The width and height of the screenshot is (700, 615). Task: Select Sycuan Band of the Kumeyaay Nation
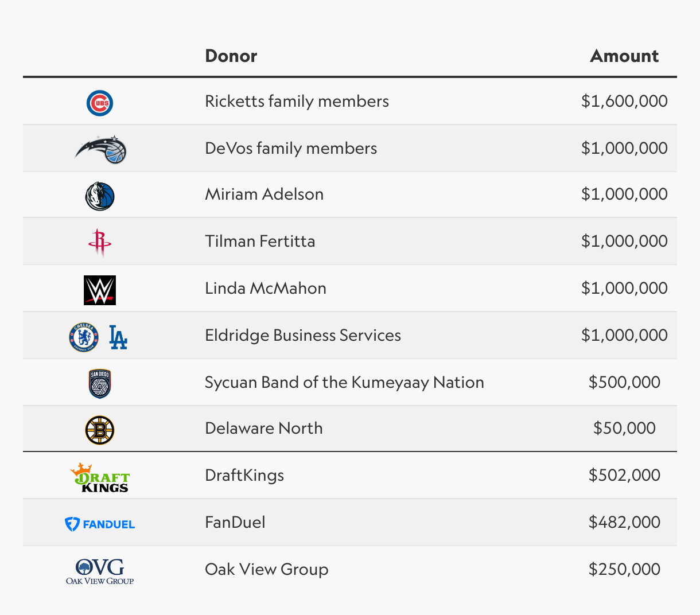[x=344, y=383]
